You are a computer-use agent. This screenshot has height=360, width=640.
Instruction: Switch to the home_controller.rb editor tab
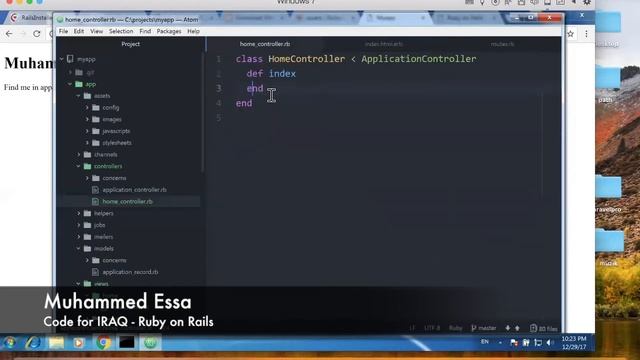tap(265, 44)
